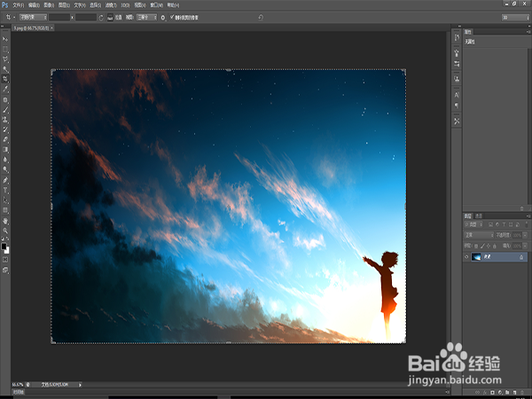
Task: Toggle pixel layer filter in Layers
Action: click(x=490, y=224)
